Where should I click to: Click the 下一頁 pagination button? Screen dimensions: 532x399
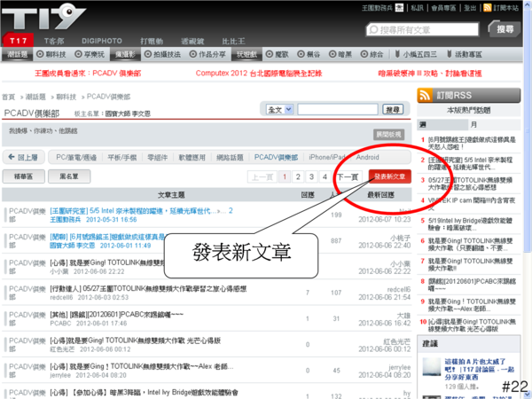point(348,176)
